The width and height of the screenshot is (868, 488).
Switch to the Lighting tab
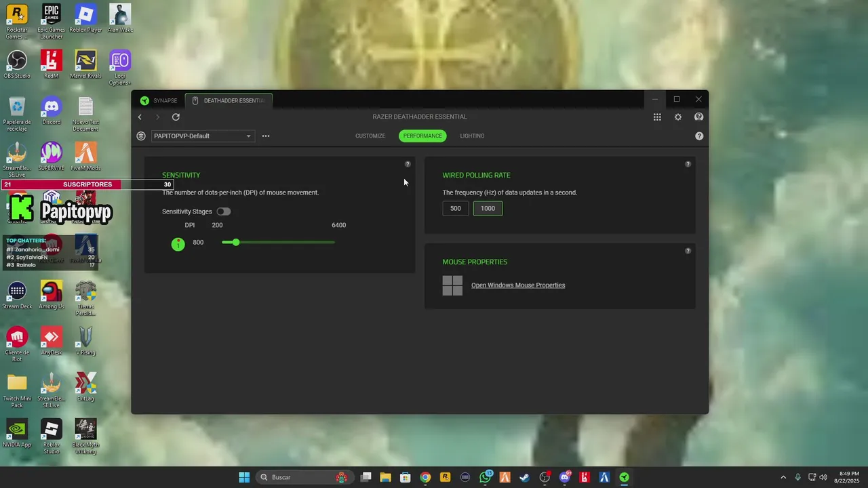pyautogui.click(x=472, y=136)
